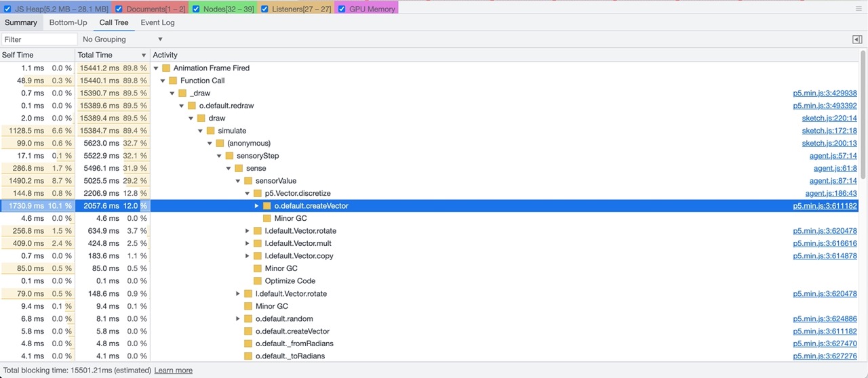
Task: Open the Event Log tab
Action: (x=157, y=22)
